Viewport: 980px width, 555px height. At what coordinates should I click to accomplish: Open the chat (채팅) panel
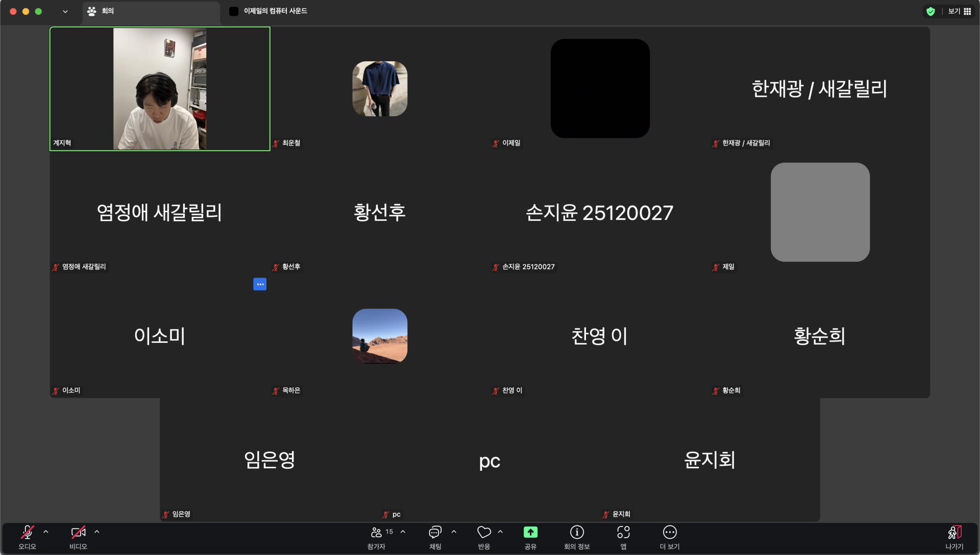click(x=435, y=537)
